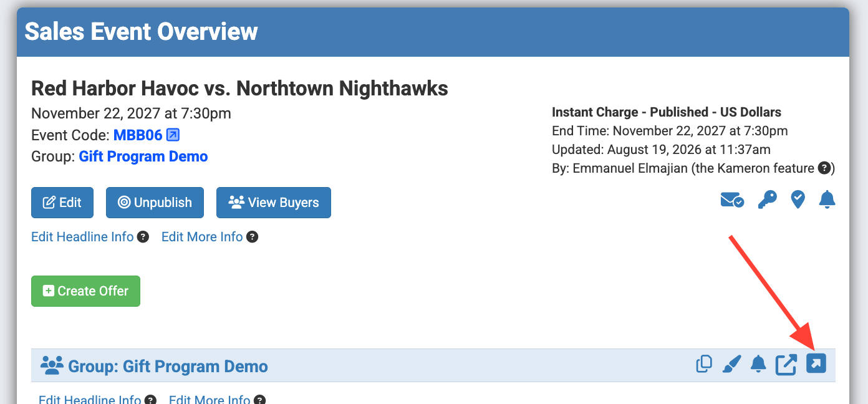Screen dimensions: 868x404
Task: Click the location pin checkmark icon
Action: (798, 200)
